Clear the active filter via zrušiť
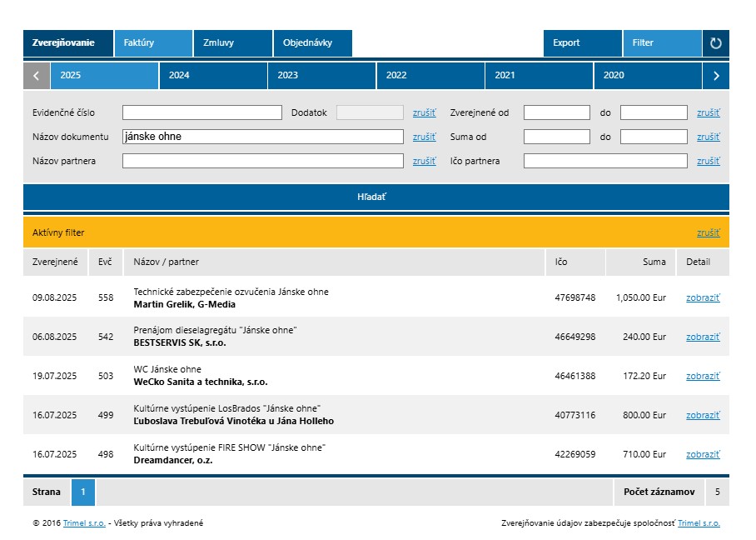756x540 pixels. pyautogui.click(x=708, y=233)
